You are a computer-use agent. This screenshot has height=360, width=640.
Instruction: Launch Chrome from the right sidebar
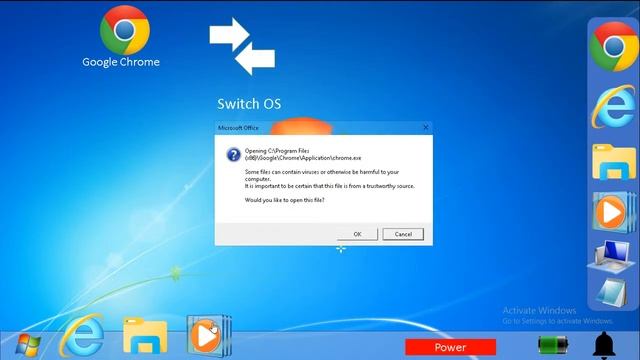614,47
